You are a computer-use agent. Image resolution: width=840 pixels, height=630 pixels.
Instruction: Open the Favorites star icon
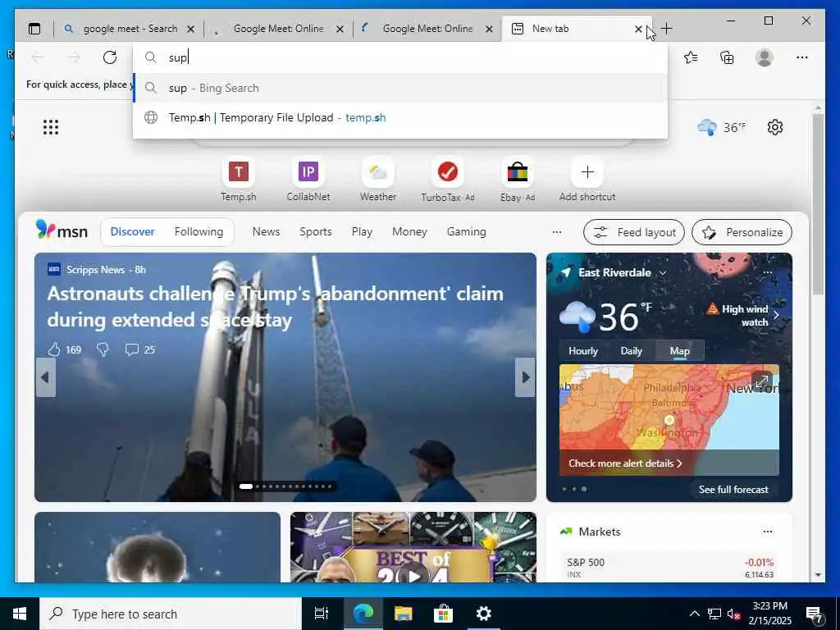point(691,57)
